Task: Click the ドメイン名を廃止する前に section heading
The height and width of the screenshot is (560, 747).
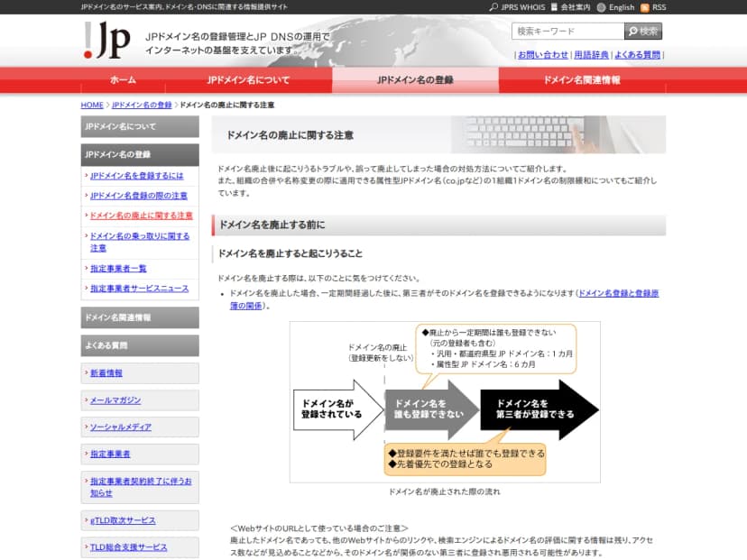Action: coord(438,225)
